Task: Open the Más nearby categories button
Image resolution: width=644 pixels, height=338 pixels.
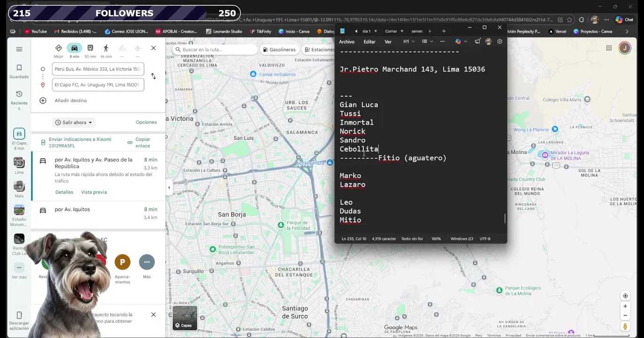Action: coord(147,267)
